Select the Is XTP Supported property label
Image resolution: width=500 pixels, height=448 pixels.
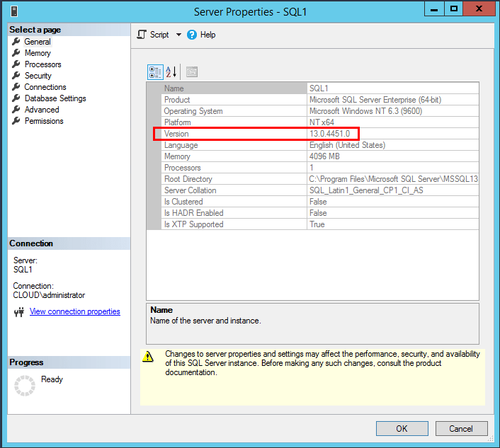click(193, 224)
